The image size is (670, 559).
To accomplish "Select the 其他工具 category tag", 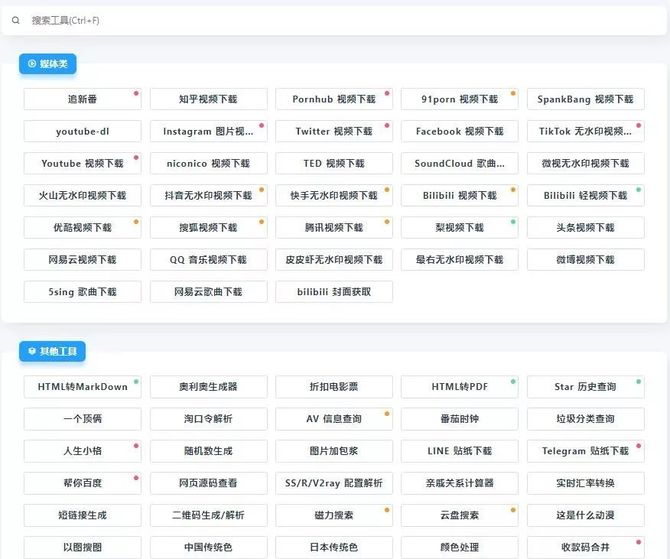I will 52,351.
